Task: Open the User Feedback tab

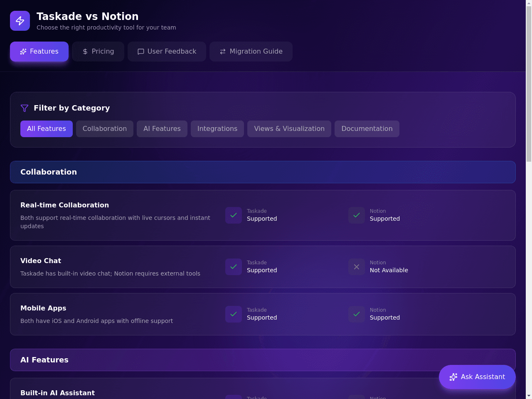Action: [167, 52]
